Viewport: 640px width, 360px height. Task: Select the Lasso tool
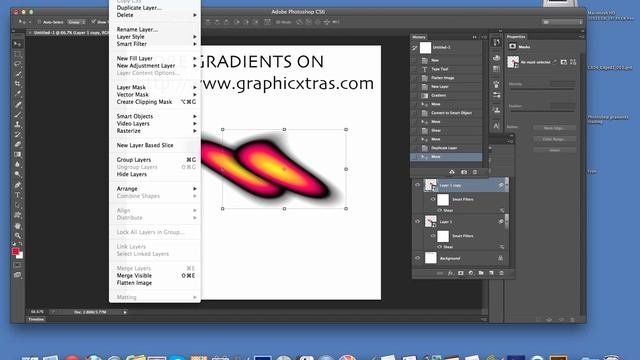(18, 64)
